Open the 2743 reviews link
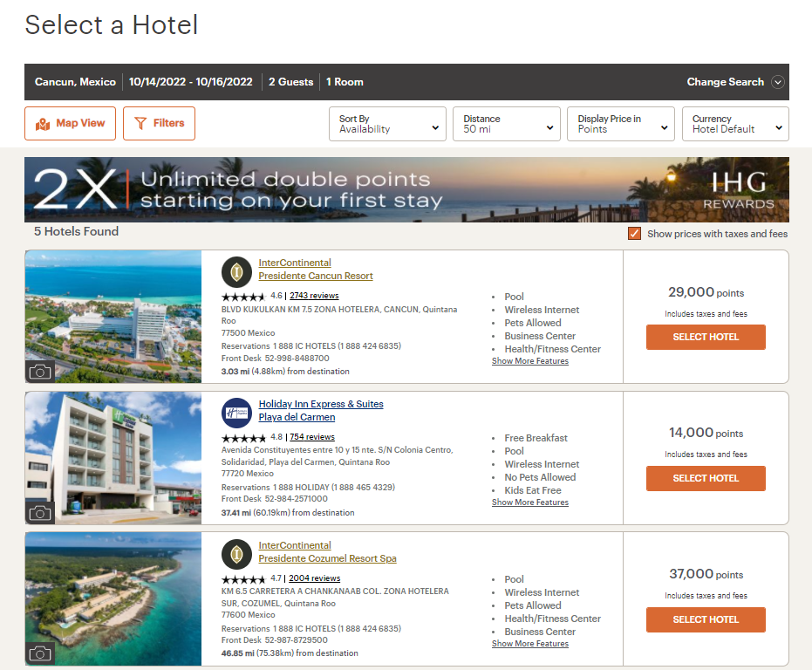 (x=314, y=296)
